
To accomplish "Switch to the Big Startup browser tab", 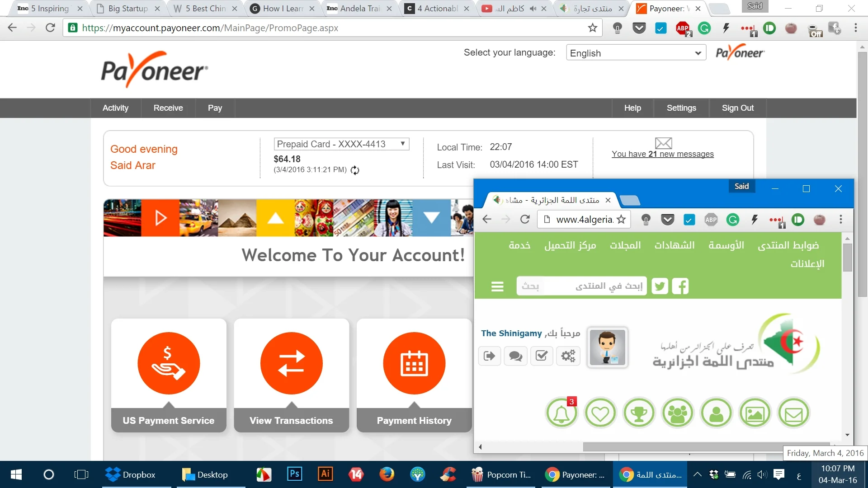I will [128, 8].
